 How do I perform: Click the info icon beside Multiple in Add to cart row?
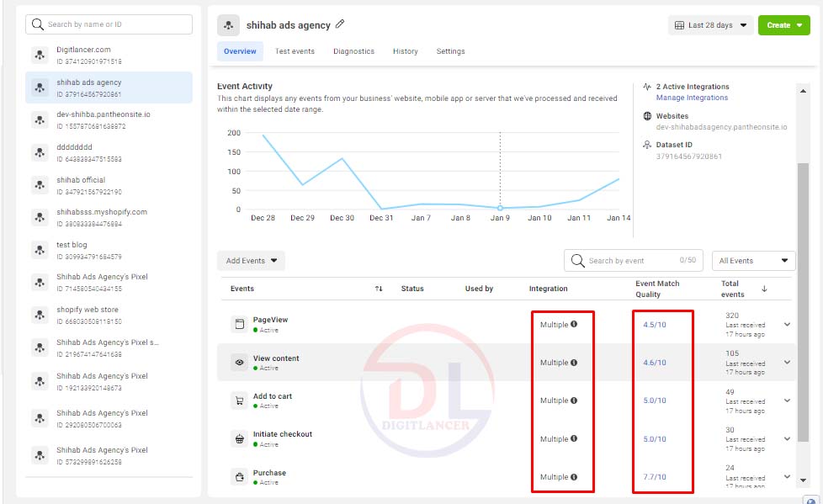(x=574, y=400)
